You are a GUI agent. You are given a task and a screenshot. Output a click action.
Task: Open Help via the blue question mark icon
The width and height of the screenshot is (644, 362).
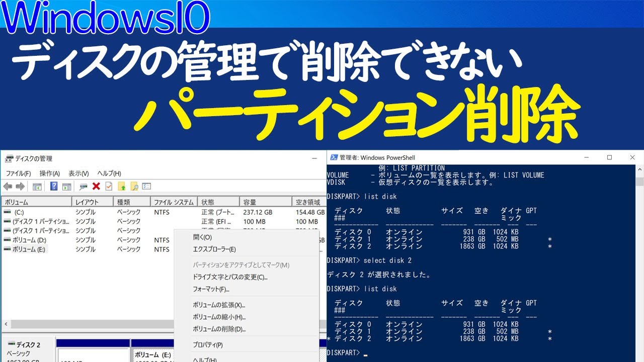pyautogui.click(x=54, y=187)
